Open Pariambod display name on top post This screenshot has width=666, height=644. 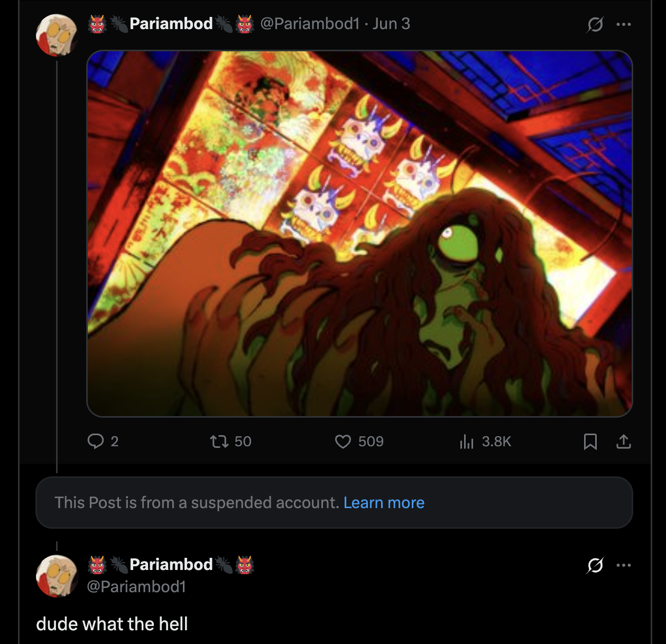(171, 24)
